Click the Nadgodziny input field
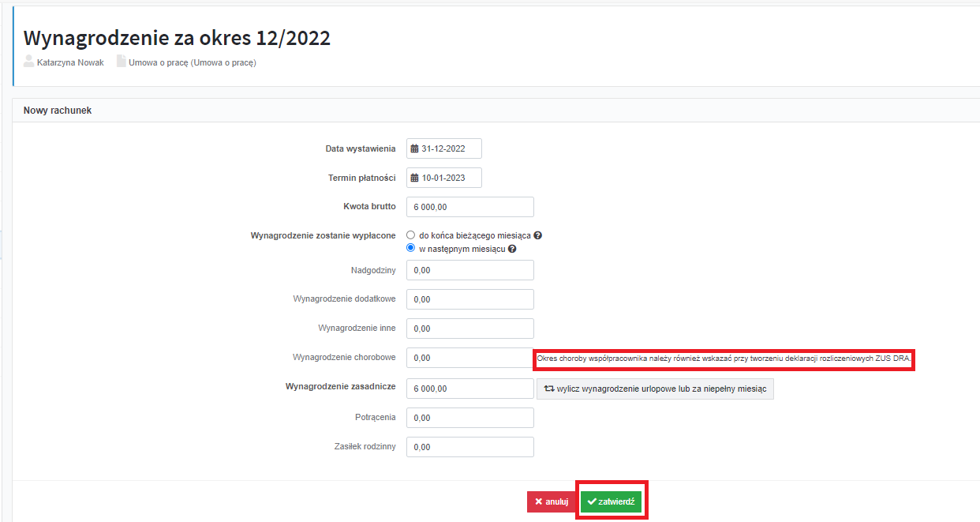The height and width of the screenshot is (522, 980). point(470,270)
